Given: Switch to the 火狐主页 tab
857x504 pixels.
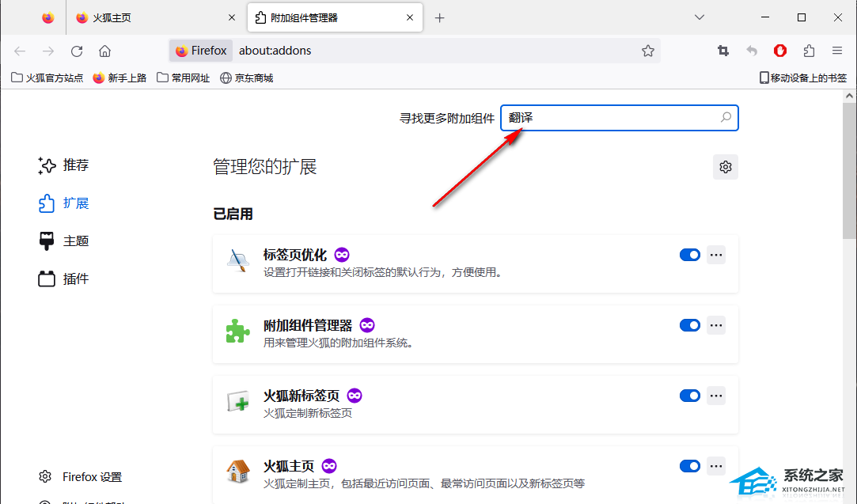Looking at the screenshot, I should coord(156,17).
